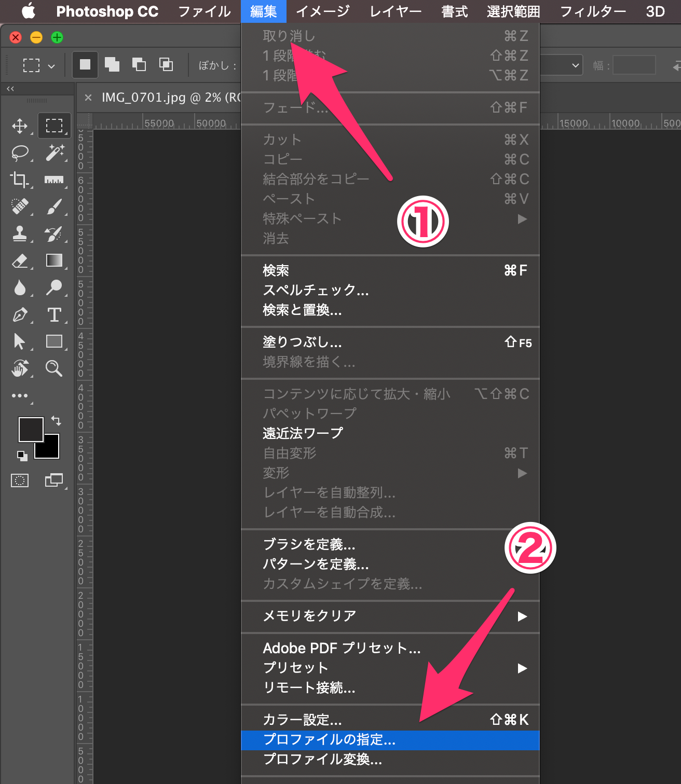Switch to the IMG_0701.jpg tab
The image size is (681, 784).
171,97
